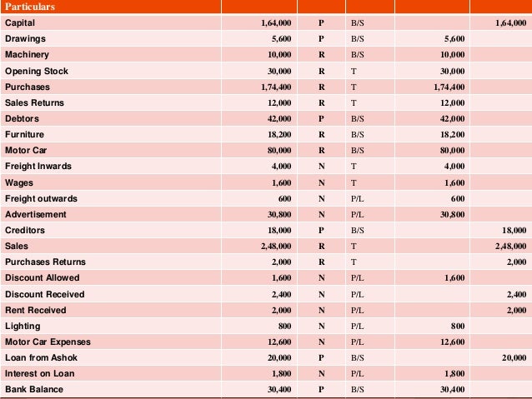Click the Drawings amount 5,600
The width and height of the screenshot is (532, 399).
click(281, 38)
